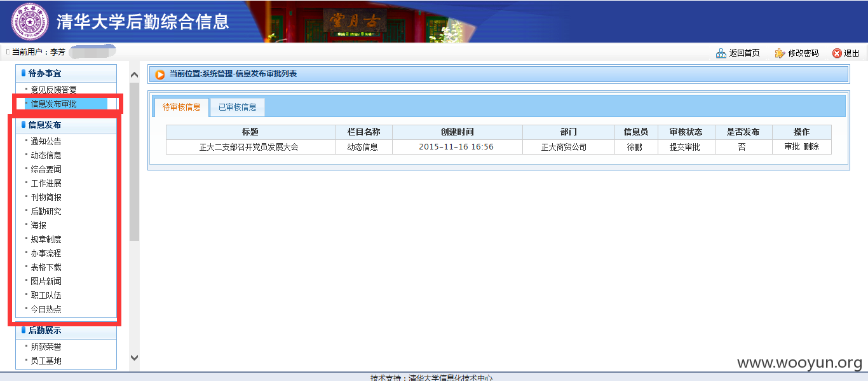Click the 审核状态 column header
Image resolution: width=868 pixels, height=381 pixels.
pos(686,132)
